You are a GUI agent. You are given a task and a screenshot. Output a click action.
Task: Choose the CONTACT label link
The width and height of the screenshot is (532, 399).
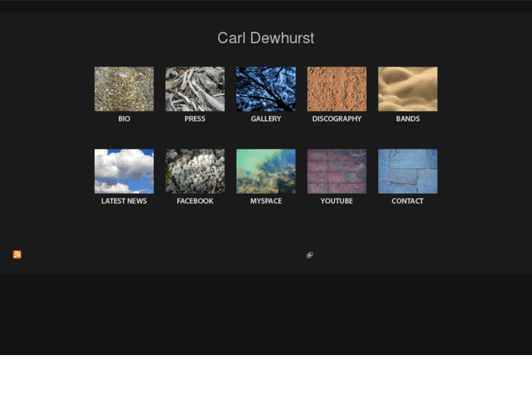pos(408,201)
